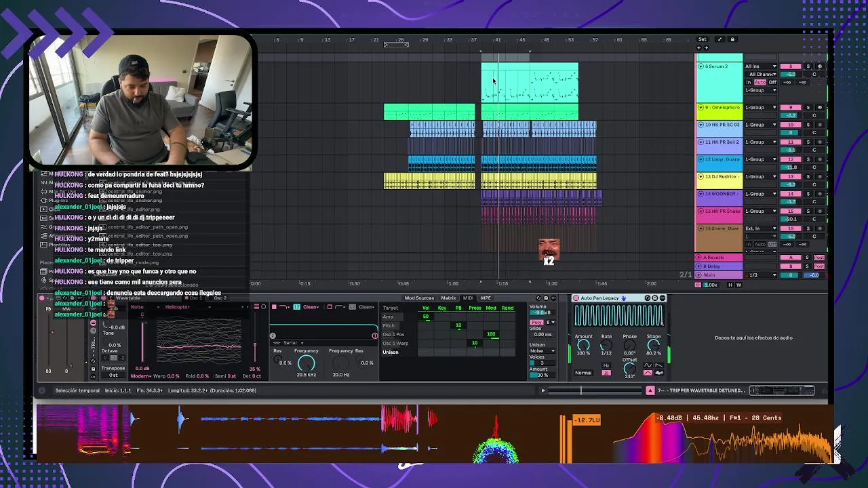The height and width of the screenshot is (488, 868).
Task: Adjust the filter Frequency knob at 20.5 kHz
Action: pos(307,363)
